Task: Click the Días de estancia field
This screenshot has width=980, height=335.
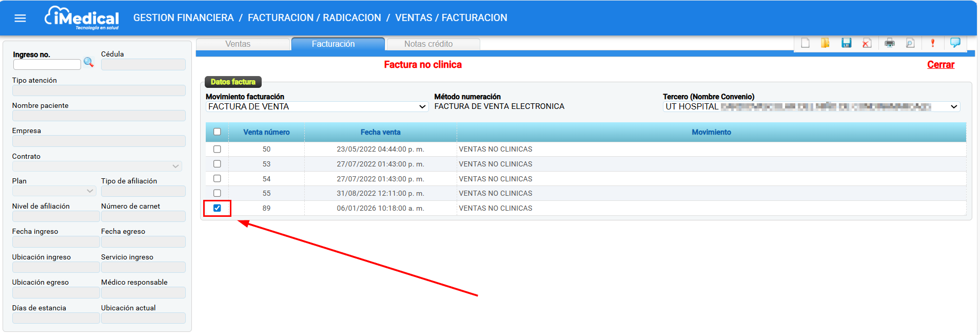Action: (56, 318)
